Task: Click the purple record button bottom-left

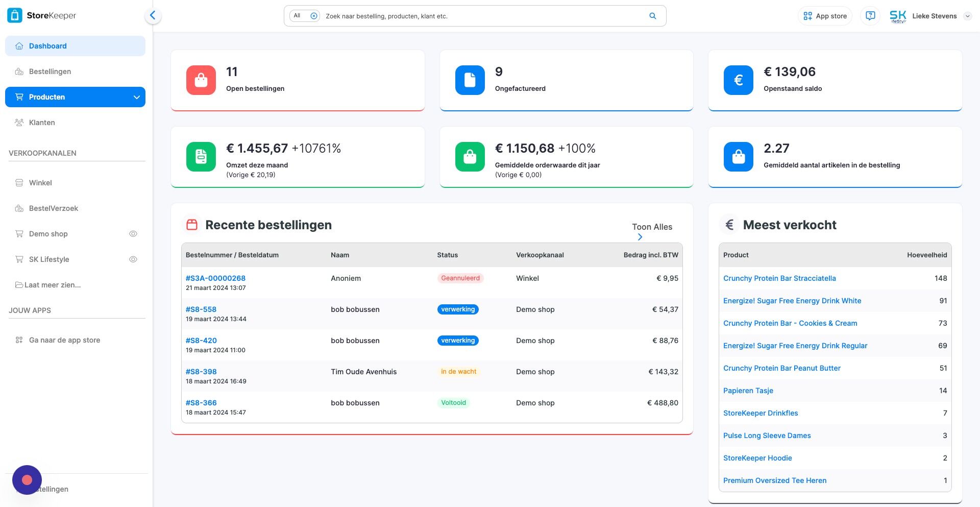Action: click(x=27, y=480)
